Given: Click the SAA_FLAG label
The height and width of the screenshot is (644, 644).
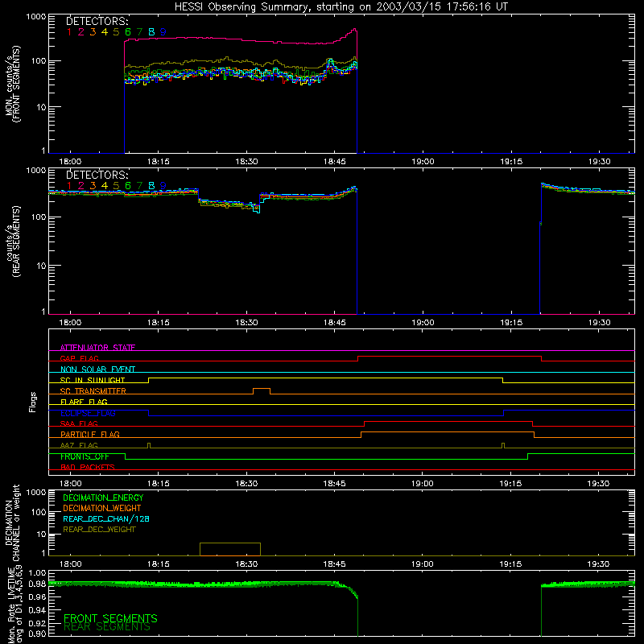Looking at the screenshot, I should [79, 423].
